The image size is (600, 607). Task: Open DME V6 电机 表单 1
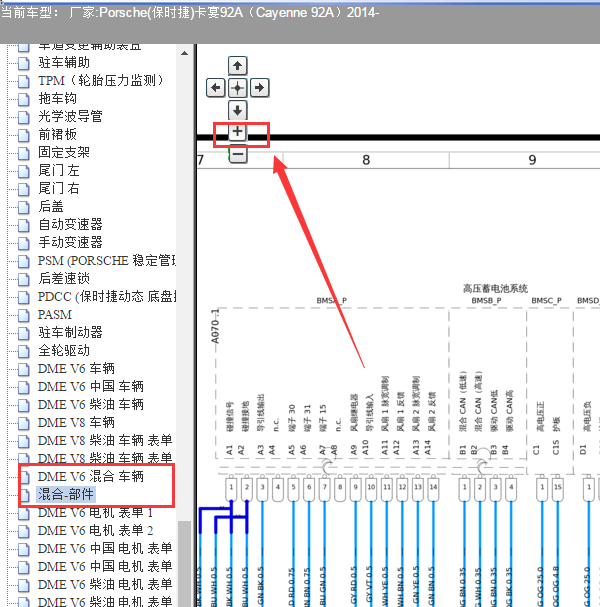pyautogui.click(x=95, y=513)
